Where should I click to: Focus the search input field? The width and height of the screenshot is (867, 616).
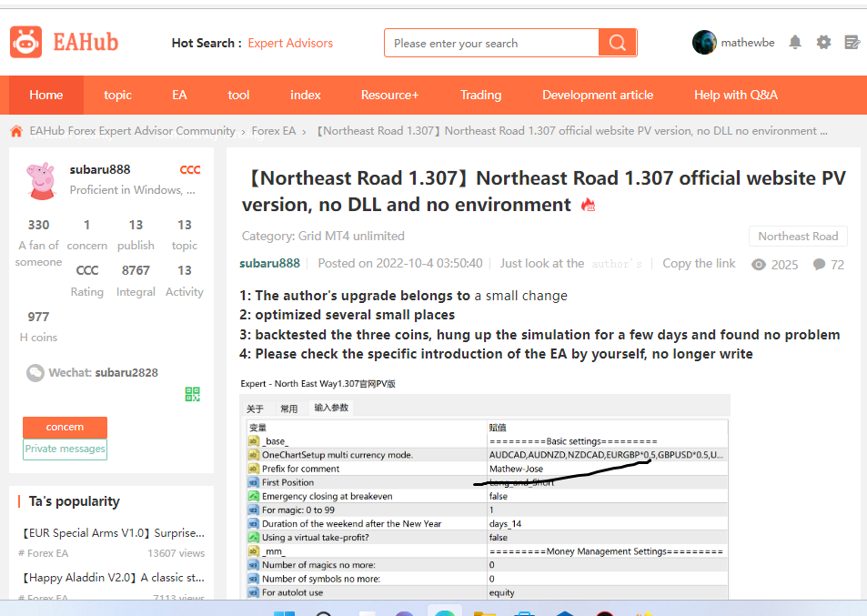[491, 43]
